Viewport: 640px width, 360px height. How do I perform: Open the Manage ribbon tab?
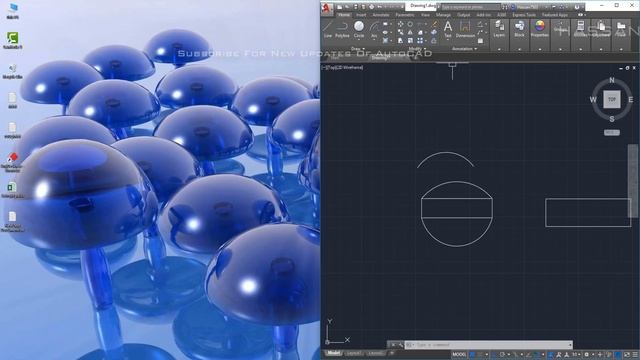point(443,15)
